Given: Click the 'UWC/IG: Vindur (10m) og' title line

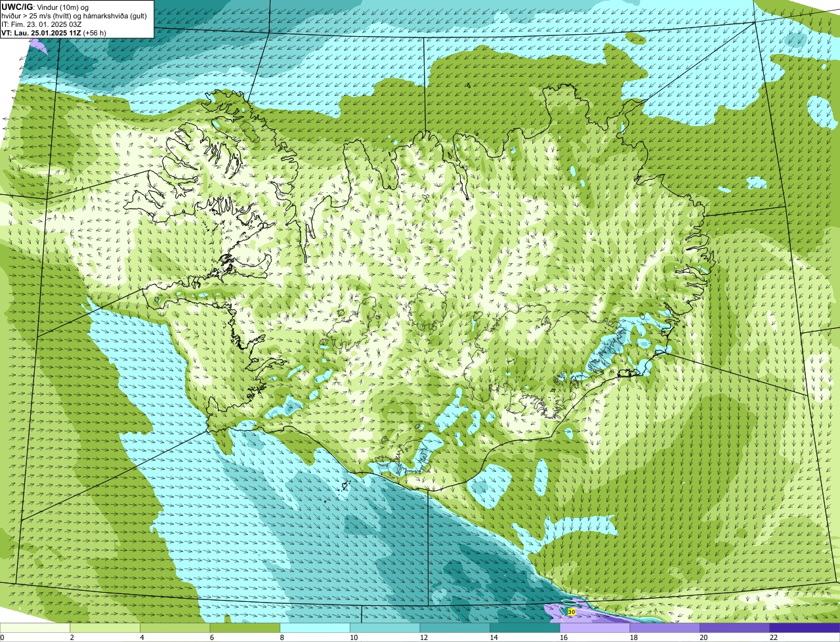Looking at the screenshot, I should pyautogui.click(x=45, y=7).
